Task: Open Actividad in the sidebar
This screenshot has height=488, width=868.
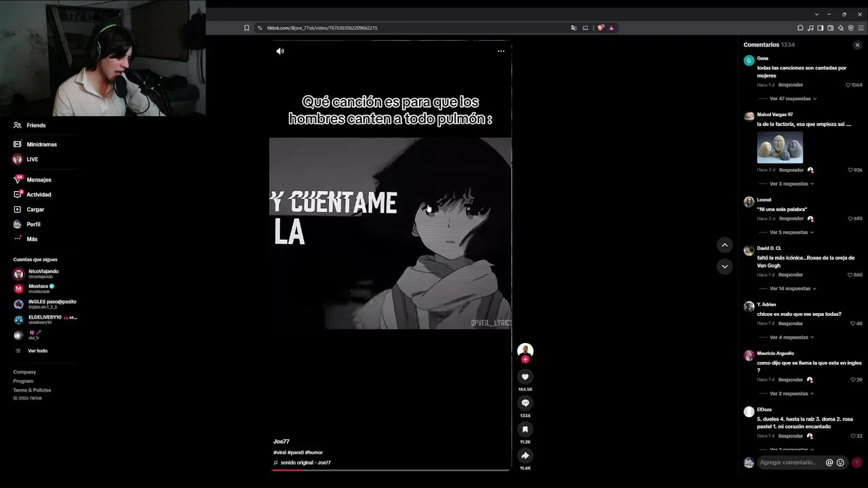Action: point(39,195)
